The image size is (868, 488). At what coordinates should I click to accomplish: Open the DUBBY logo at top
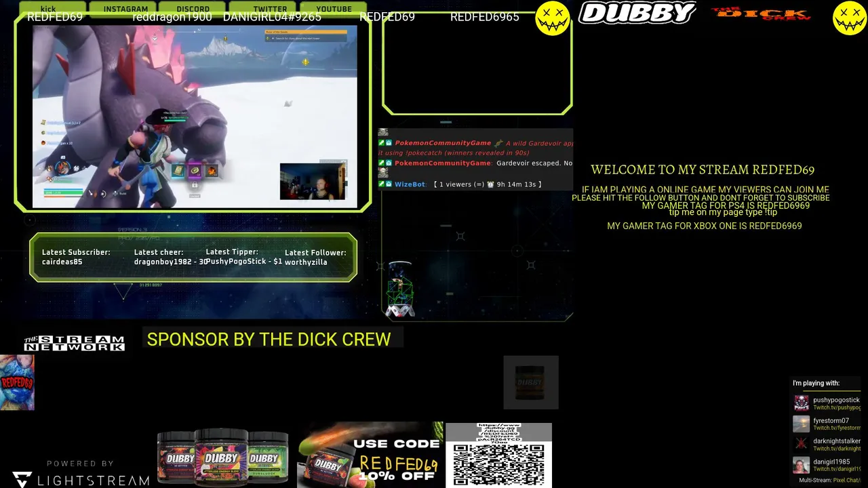point(637,13)
